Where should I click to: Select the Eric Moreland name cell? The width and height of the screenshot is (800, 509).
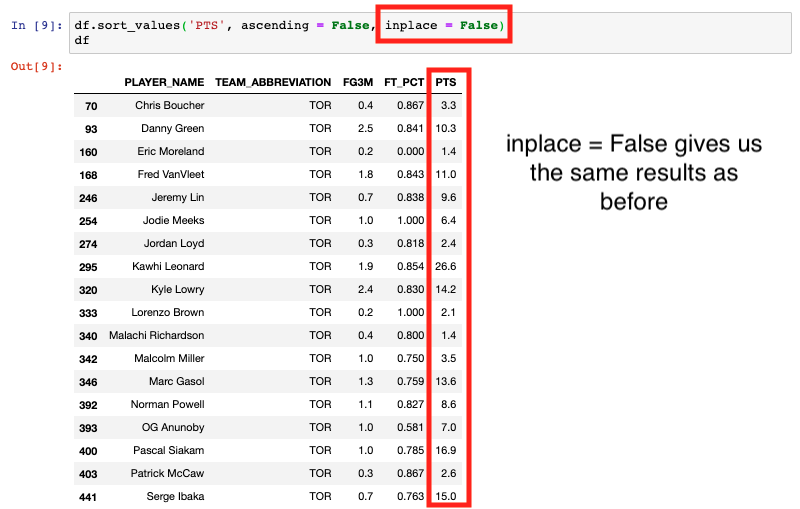pyautogui.click(x=170, y=151)
